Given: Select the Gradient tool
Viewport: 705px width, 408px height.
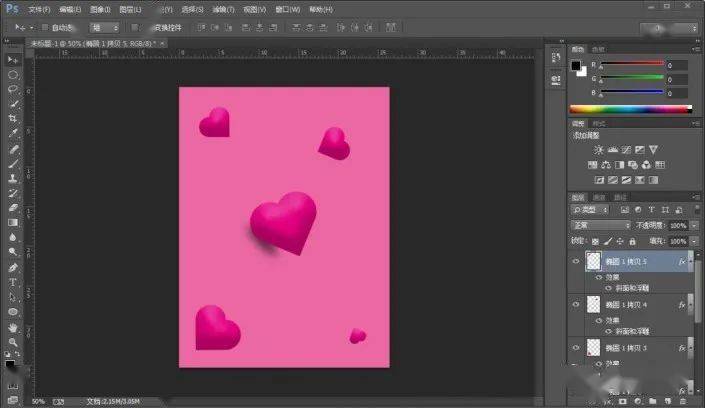Looking at the screenshot, I should [x=13, y=223].
